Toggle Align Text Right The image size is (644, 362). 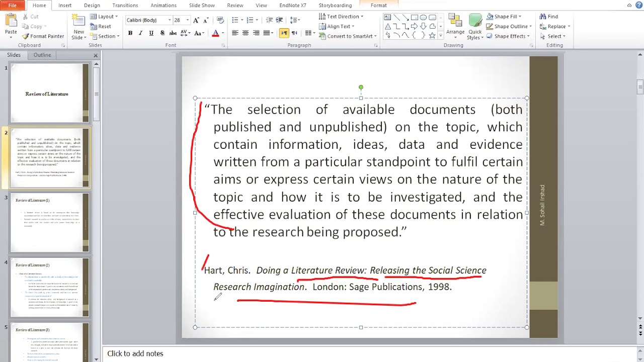tap(256, 33)
